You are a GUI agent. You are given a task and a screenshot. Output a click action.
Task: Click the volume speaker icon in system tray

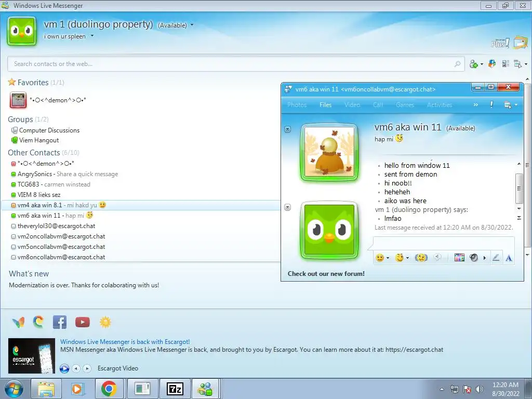480,389
